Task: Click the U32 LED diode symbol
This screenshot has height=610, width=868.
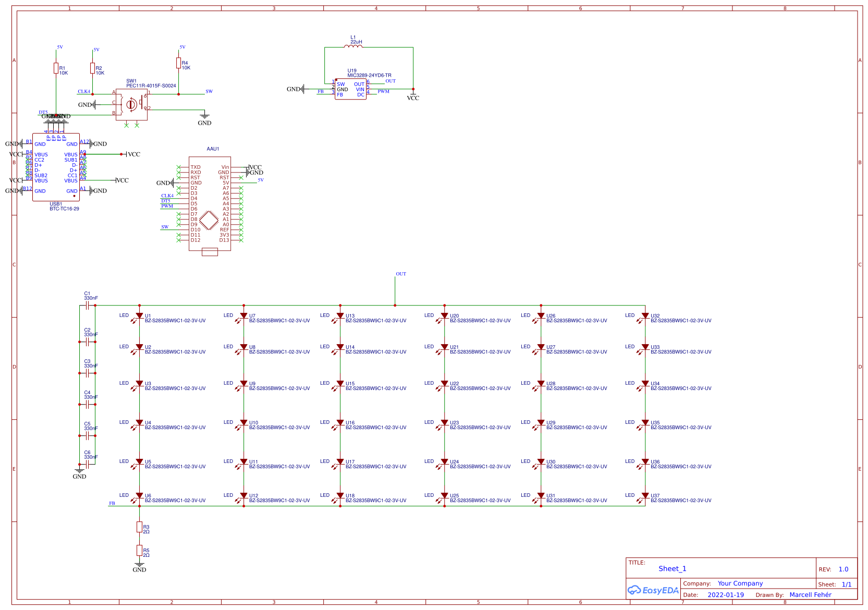Action: click(x=644, y=316)
